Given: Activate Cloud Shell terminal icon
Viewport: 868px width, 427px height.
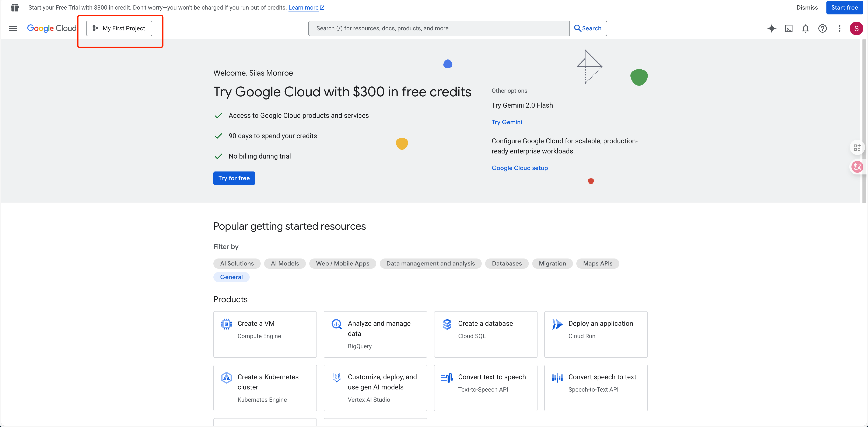Looking at the screenshot, I should tap(788, 28).
